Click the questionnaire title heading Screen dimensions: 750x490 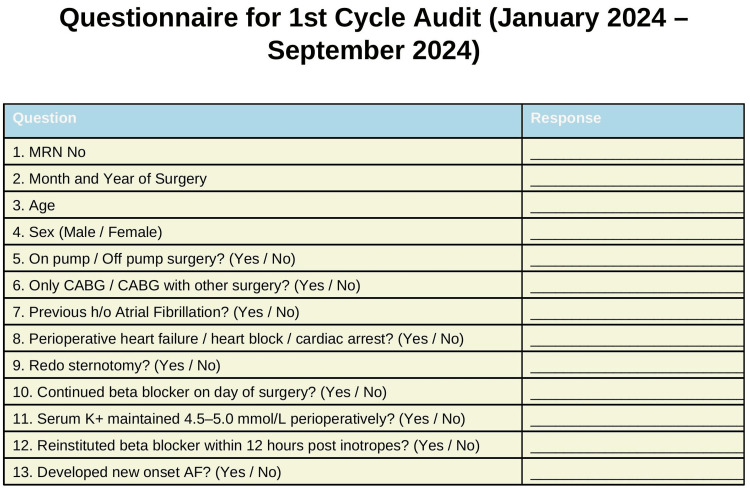[x=374, y=34]
